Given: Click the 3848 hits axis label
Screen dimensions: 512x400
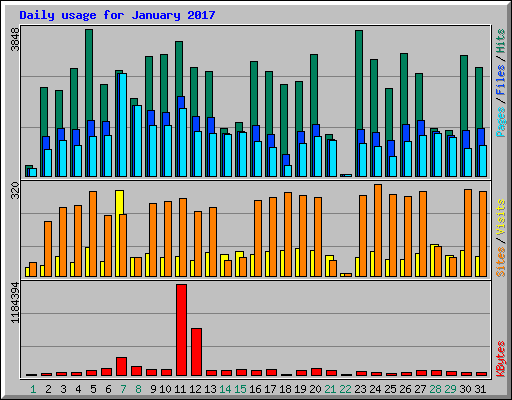Looking at the screenshot, I should [15, 39].
